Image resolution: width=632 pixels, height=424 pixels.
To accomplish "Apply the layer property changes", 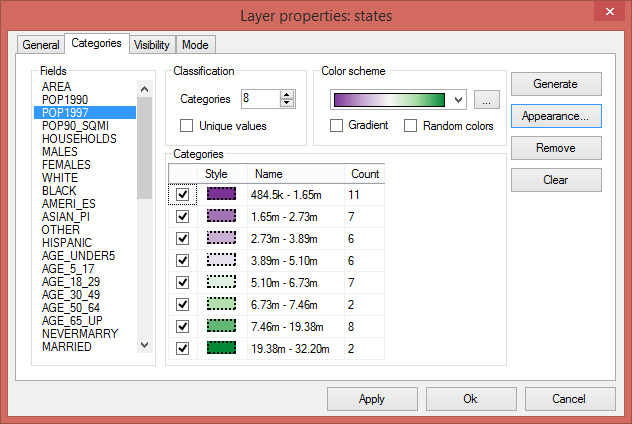I will pyautogui.click(x=372, y=399).
